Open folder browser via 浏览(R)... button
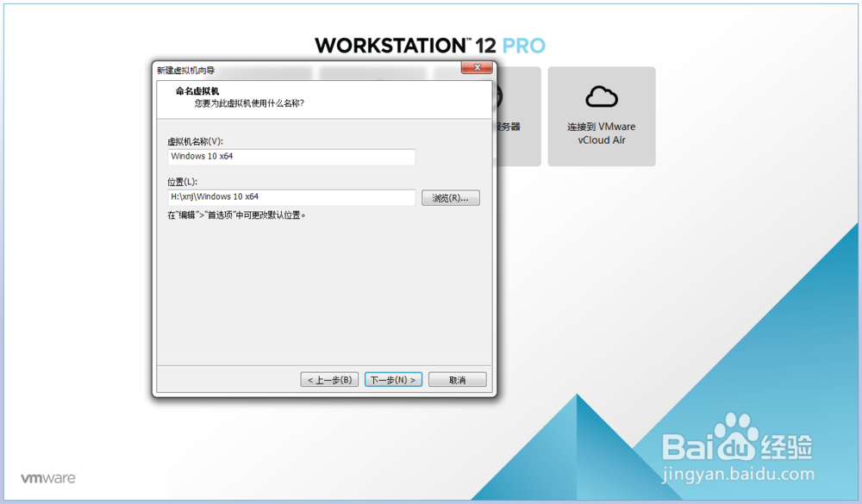The height and width of the screenshot is (504, 862). pos(451,198)
